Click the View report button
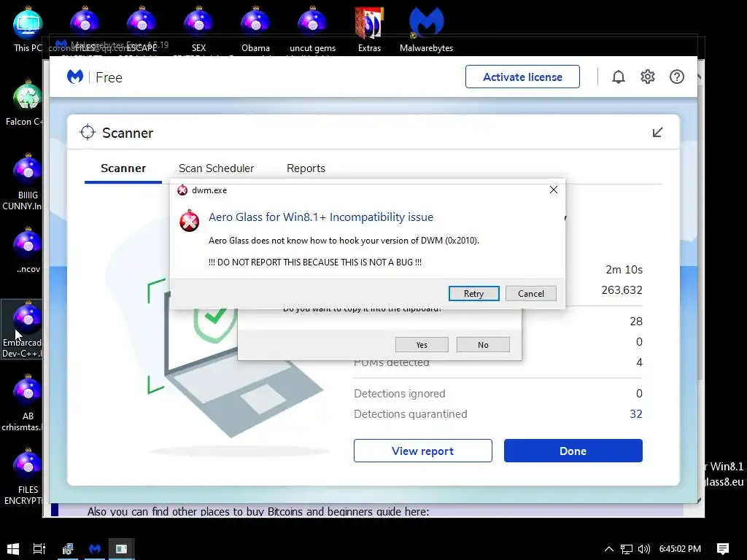747x560 pixels. (422, 451)
